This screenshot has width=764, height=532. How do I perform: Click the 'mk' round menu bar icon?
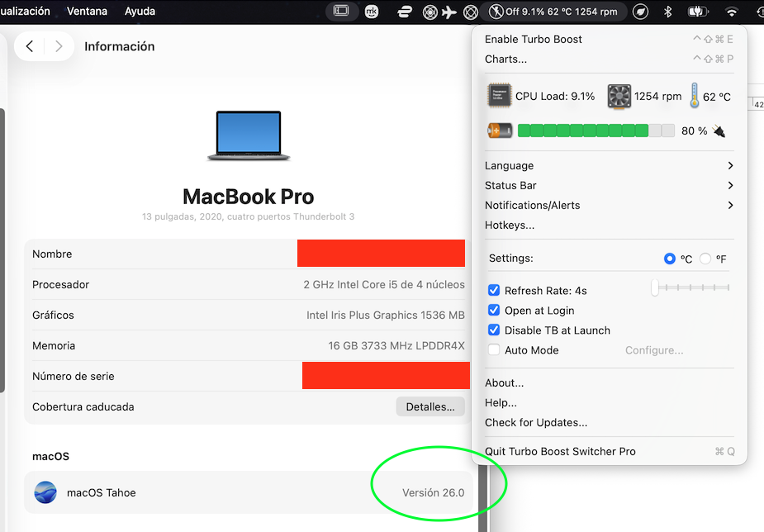pyautogui.click(x=372, y=12)
